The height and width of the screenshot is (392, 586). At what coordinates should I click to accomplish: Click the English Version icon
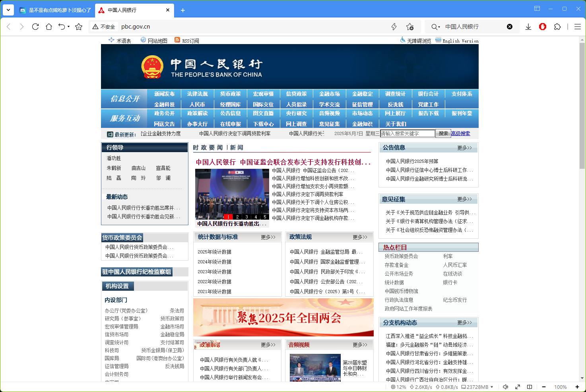tap(438, 40)
